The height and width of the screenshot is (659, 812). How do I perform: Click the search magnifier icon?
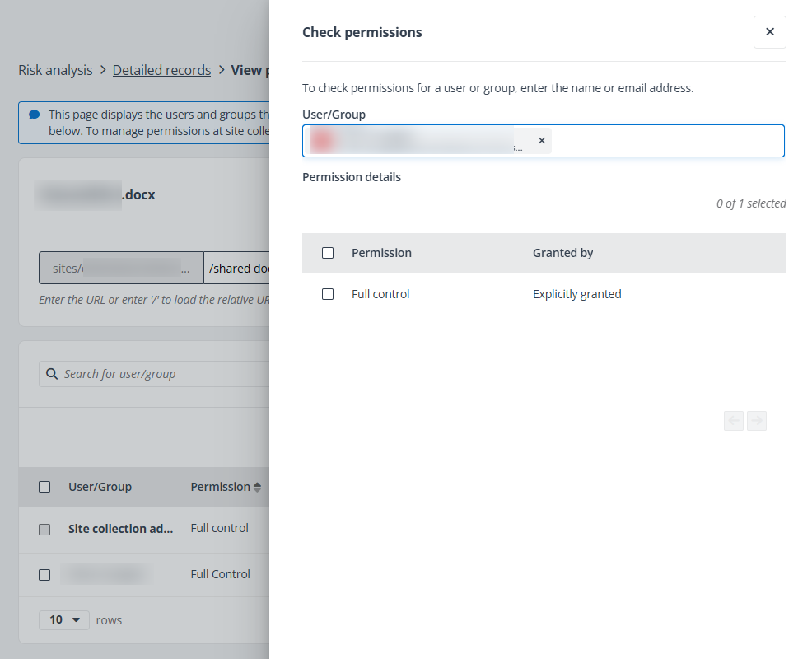pyautogui.click(x=52, y=374)
